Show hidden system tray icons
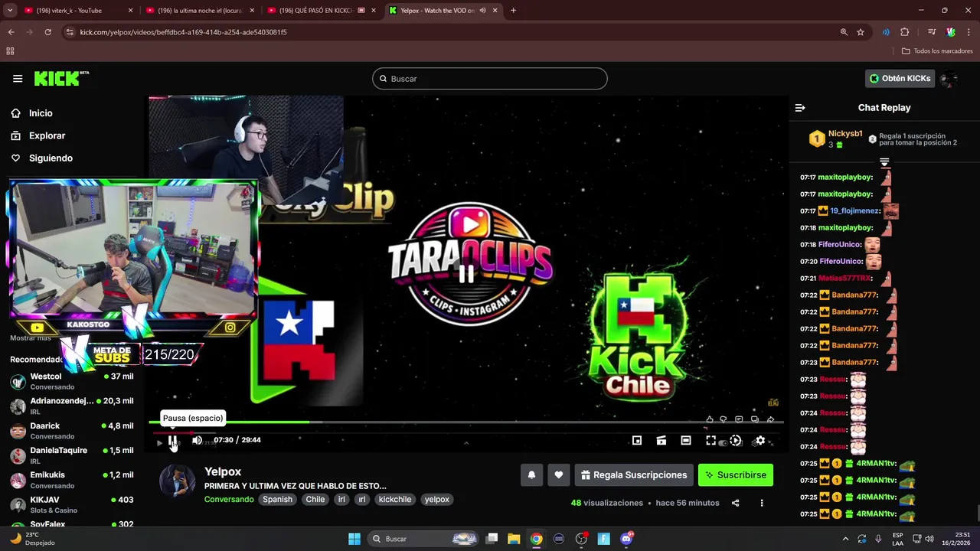This screenshot has height=551, width=980. (x=845, y=539)
